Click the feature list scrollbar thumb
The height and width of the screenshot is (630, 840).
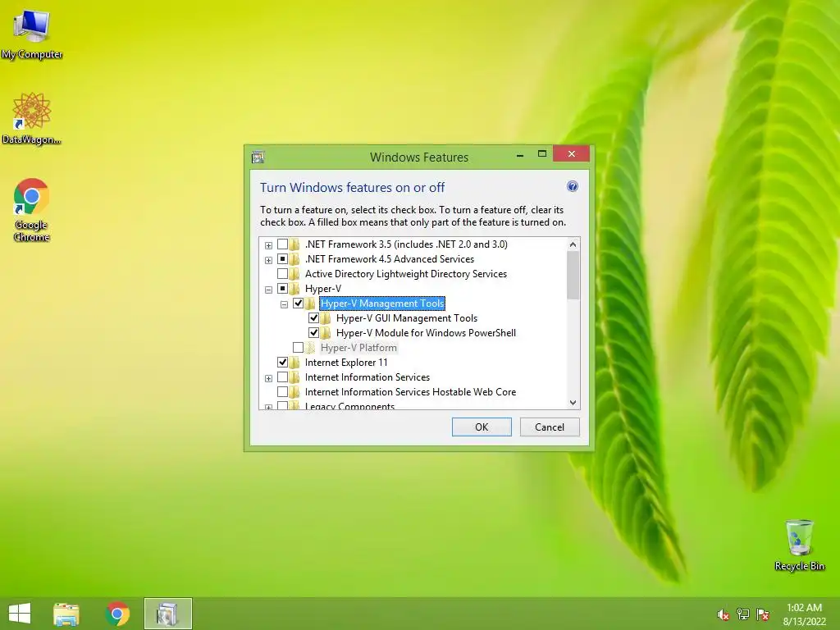pos(573,276)
